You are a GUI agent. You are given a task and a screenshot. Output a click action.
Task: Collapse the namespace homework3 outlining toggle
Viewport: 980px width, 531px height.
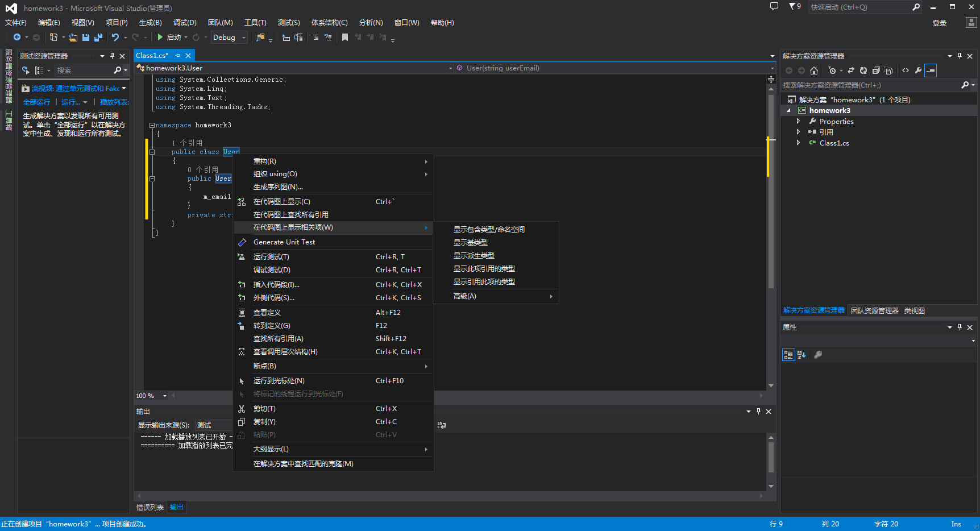152,125
